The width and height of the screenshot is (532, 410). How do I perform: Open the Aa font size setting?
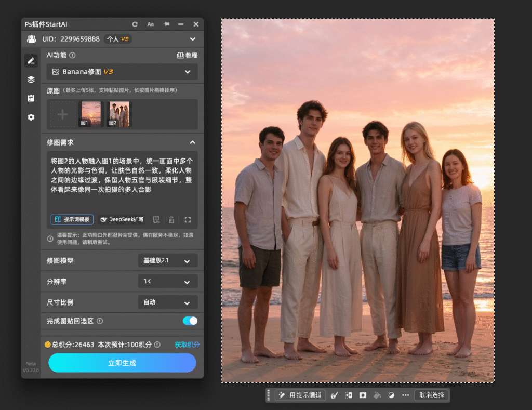tap(150, 24)
